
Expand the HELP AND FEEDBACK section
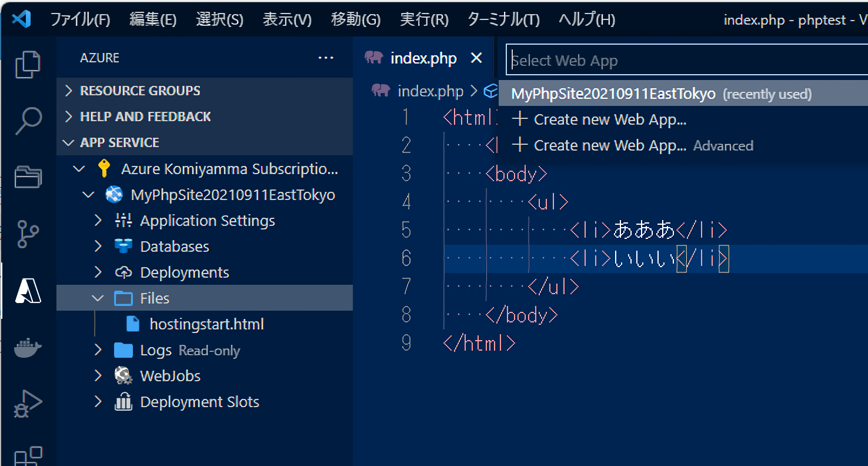coord(145,116)
